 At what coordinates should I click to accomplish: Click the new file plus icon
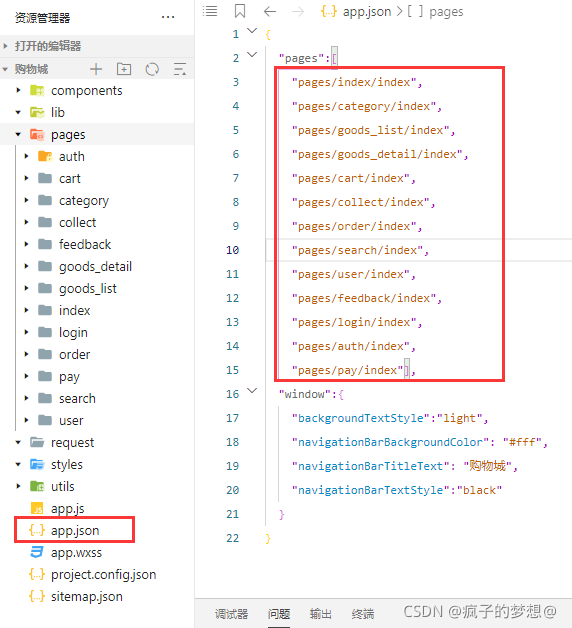[96, 69]
